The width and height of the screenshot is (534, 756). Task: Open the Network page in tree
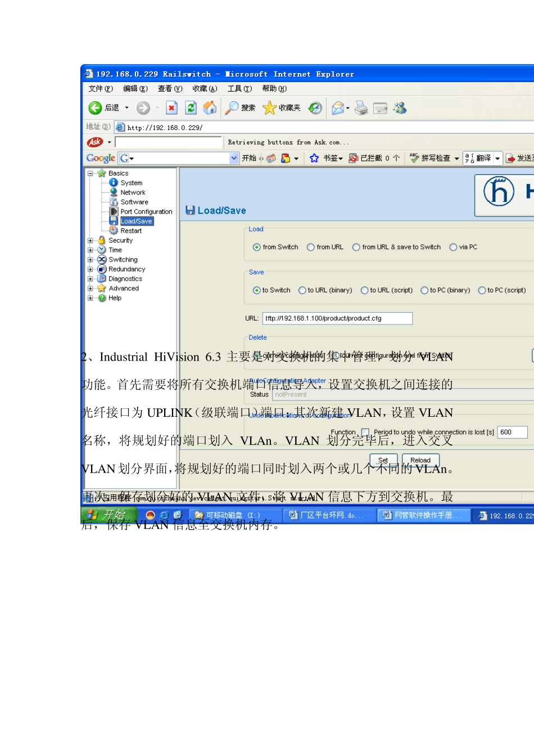pyautogui.click(x=133, y=192)
